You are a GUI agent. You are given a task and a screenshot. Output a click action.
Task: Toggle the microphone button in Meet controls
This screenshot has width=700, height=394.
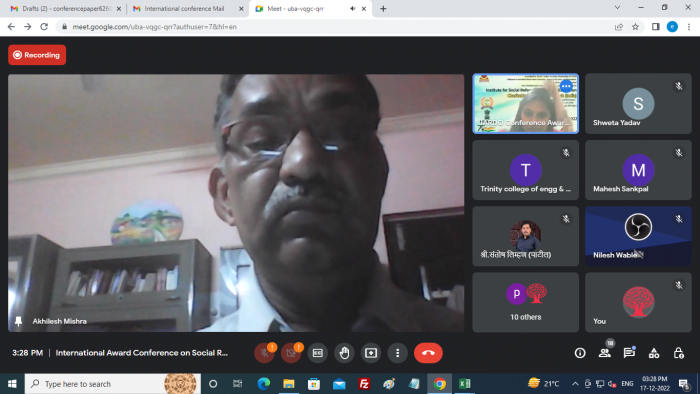click(x=264, y=353)
